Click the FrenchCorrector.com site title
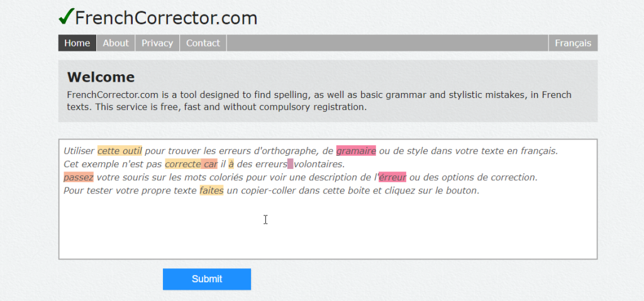 tap(166, 18)
